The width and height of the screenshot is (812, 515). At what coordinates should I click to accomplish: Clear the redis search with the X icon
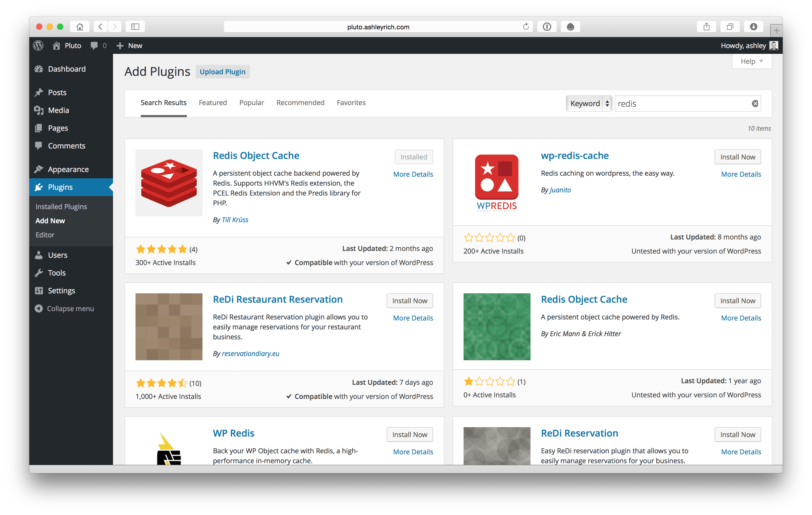click(x=755, y=104)
